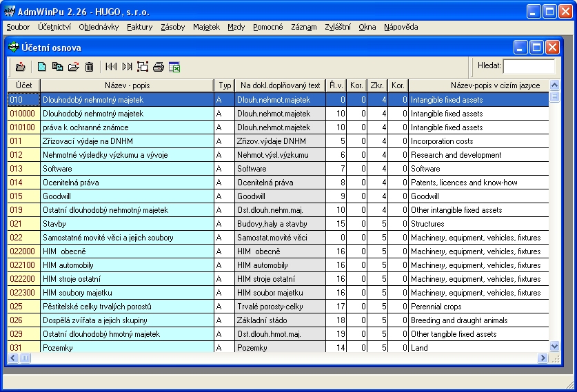Click Na dokl.doplňovaný text column header
Viewport: 577px width, 392px height.
(281, 85)
